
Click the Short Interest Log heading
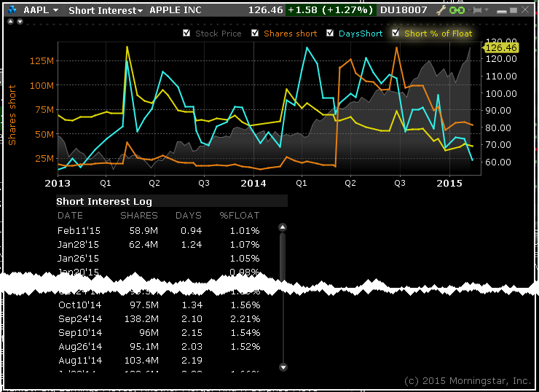(104, 202)
